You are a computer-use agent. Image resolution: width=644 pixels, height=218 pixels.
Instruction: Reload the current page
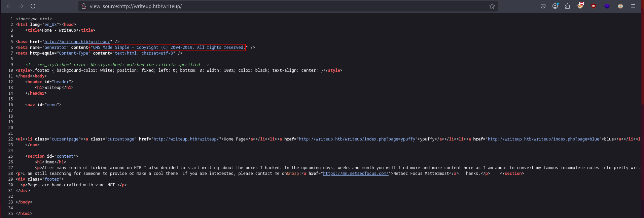pyautogui.click(x=33, y=6)
